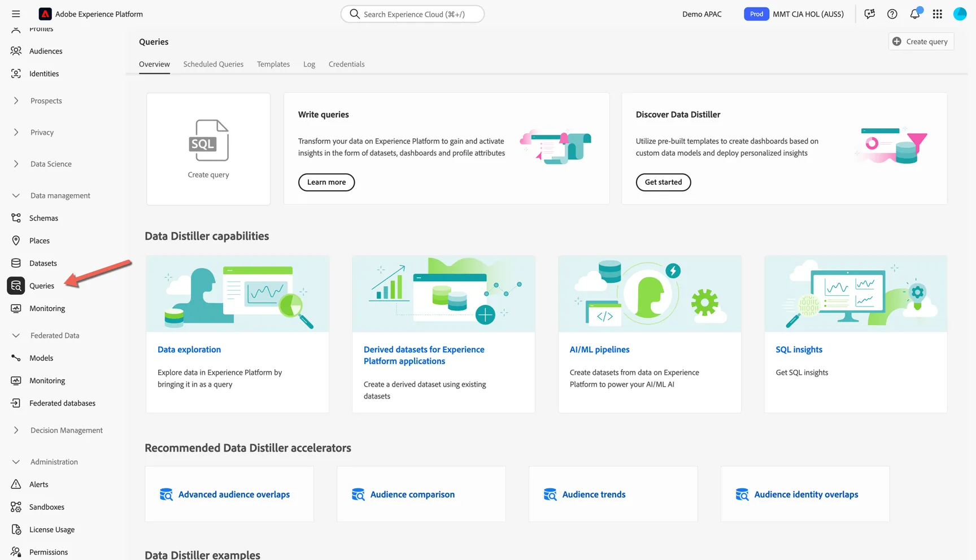Open the notifications bell
This screenshot has width=976, height=560.
tap(915, 14)
